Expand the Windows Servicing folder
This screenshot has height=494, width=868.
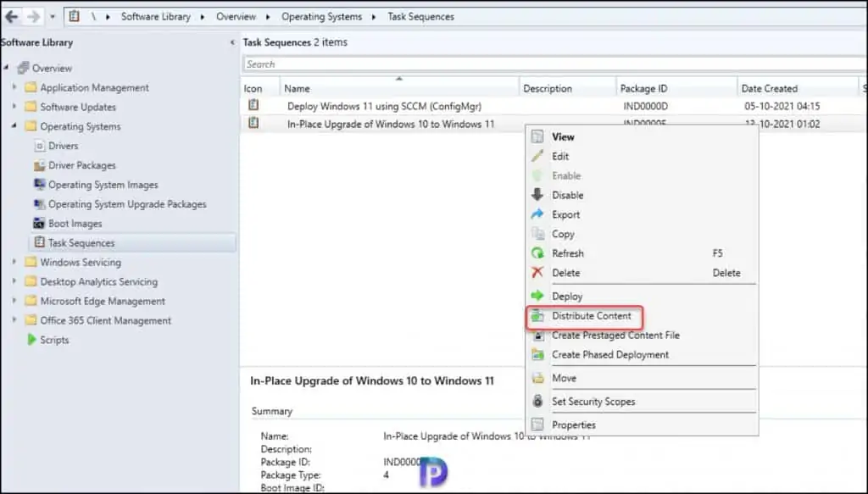[14, 262]
